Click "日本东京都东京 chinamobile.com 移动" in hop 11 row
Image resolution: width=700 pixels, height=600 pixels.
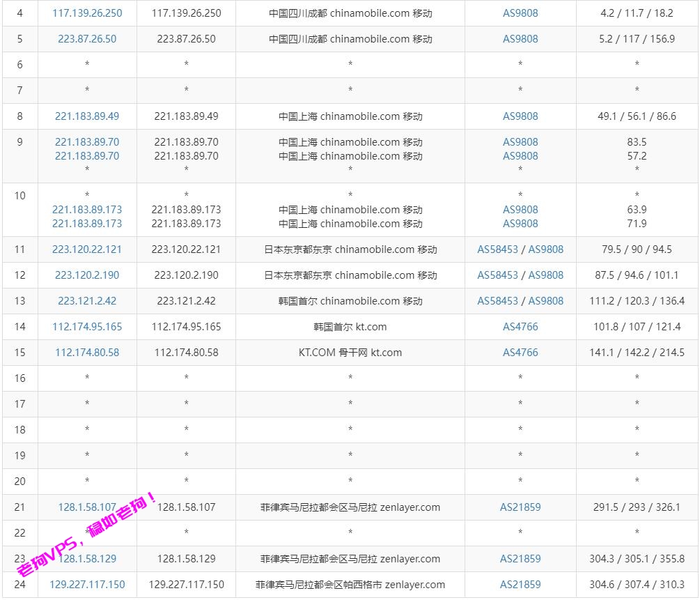coord(350,249)
